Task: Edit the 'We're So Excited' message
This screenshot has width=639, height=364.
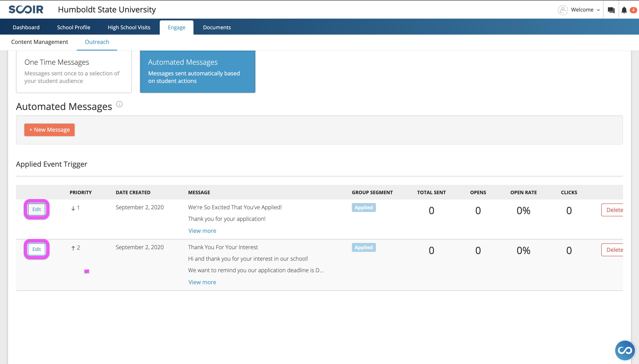Action: point(37,209)
